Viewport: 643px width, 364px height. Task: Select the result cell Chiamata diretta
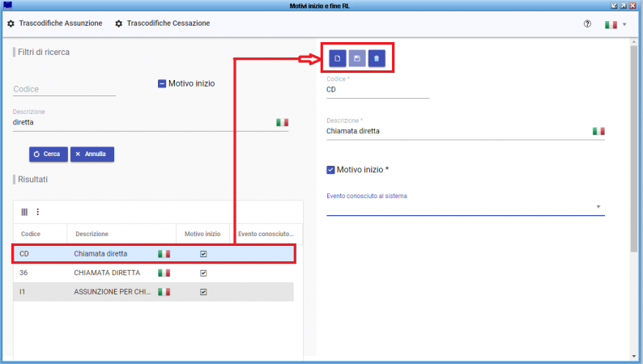point(100,254)
